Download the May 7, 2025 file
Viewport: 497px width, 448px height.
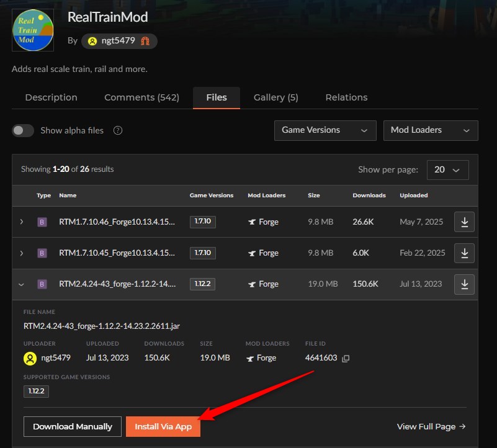pos(464,222)
